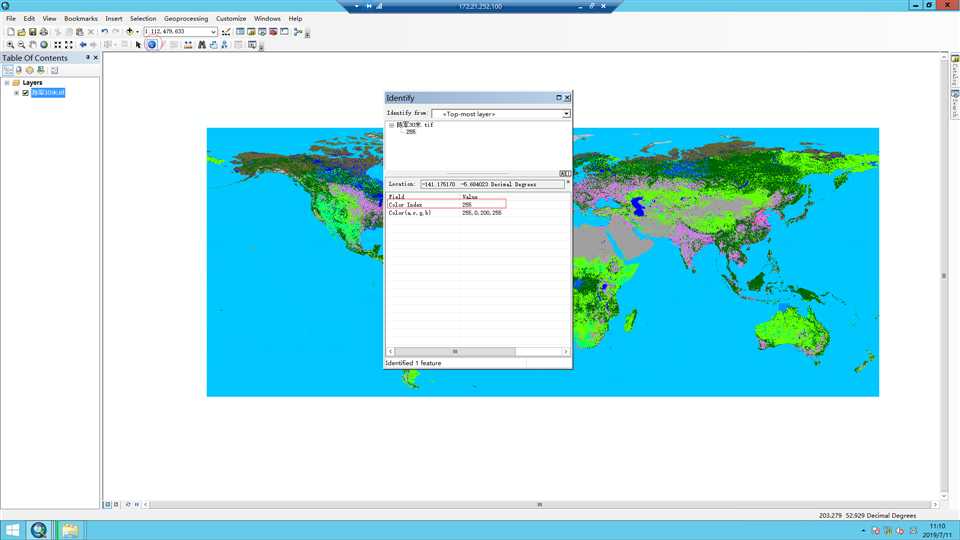Open the Help menu

pyautogui.click(x=295, y=18)
